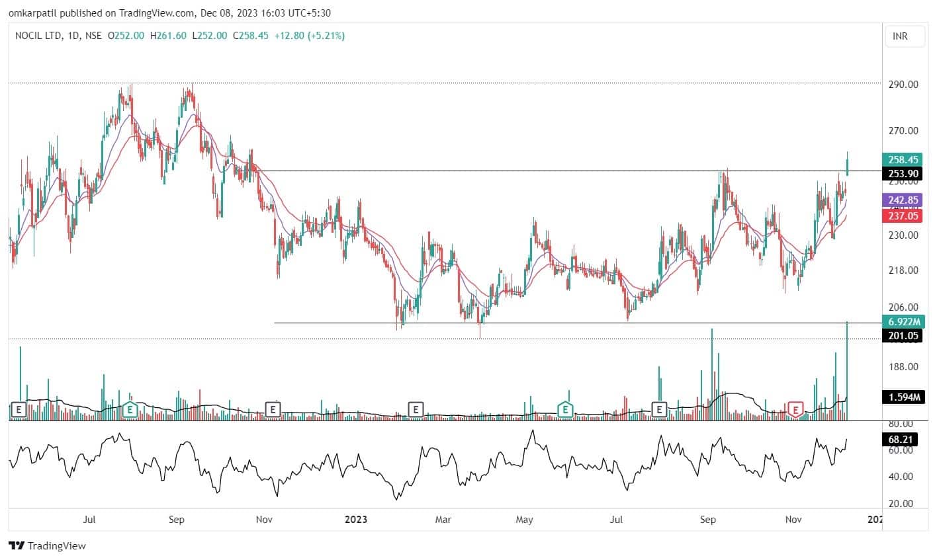This screenshot has width=937, height=560.
Task: Click the 6.922M volume label
Action: [902, 321]
